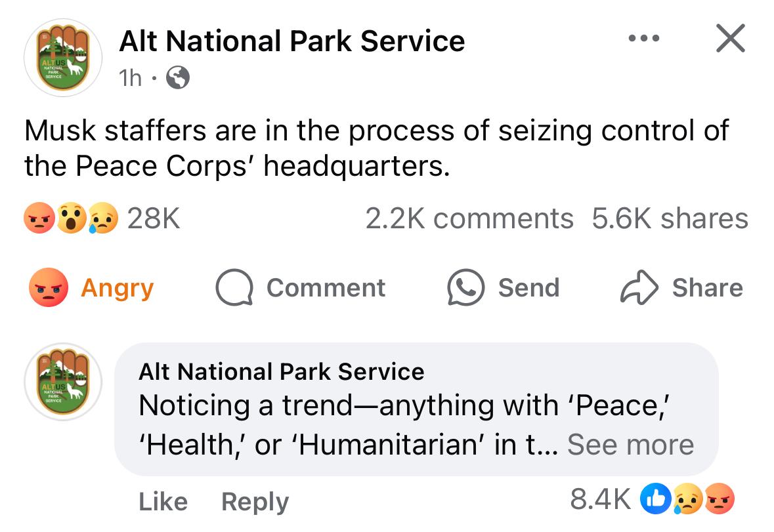Send the post via WhatsApp icon
The height and width of the screenshot is (532, 774).
465,289
